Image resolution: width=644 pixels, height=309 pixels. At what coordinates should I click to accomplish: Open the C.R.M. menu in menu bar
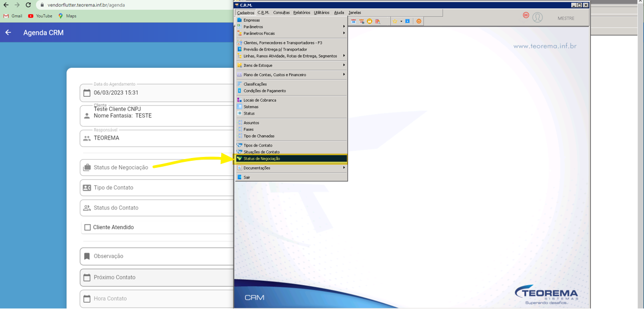[x=263, y=12]
